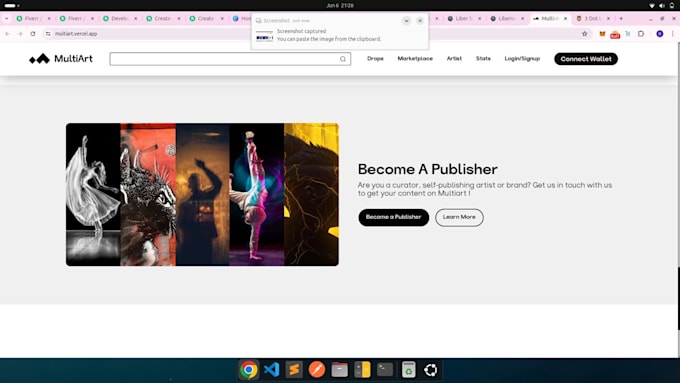Open the teal extension icon in the toolbar

pyautogui.click(x=628, y=33)
